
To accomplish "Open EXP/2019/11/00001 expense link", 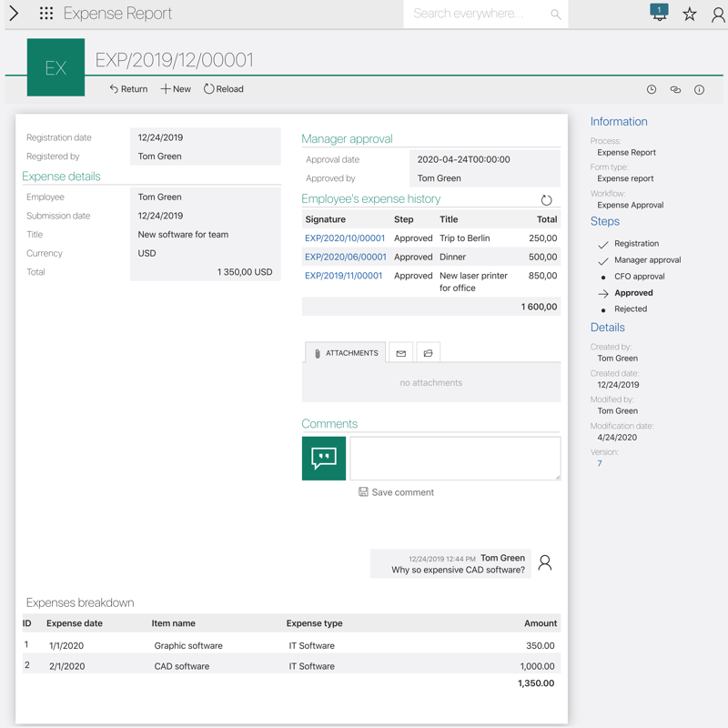I will pyautogui.click(x=344, y=276).
